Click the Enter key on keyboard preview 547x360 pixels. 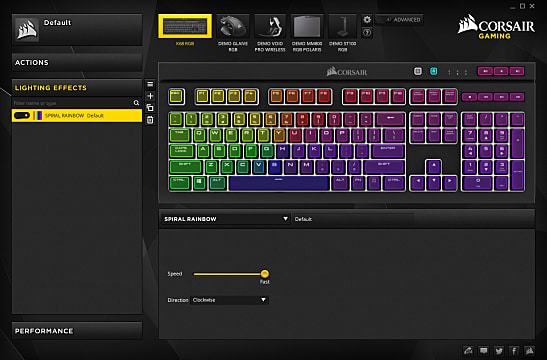point(388,151)
